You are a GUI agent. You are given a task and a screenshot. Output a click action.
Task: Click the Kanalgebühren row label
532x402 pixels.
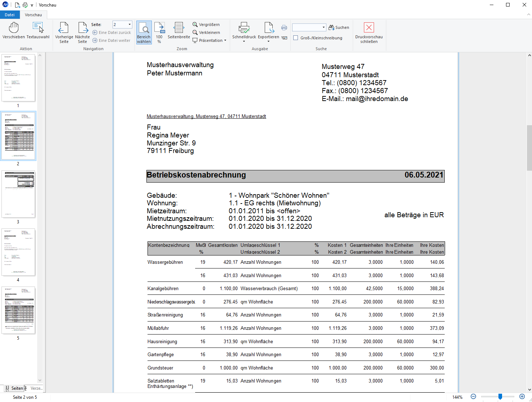[x=163, y=289]
